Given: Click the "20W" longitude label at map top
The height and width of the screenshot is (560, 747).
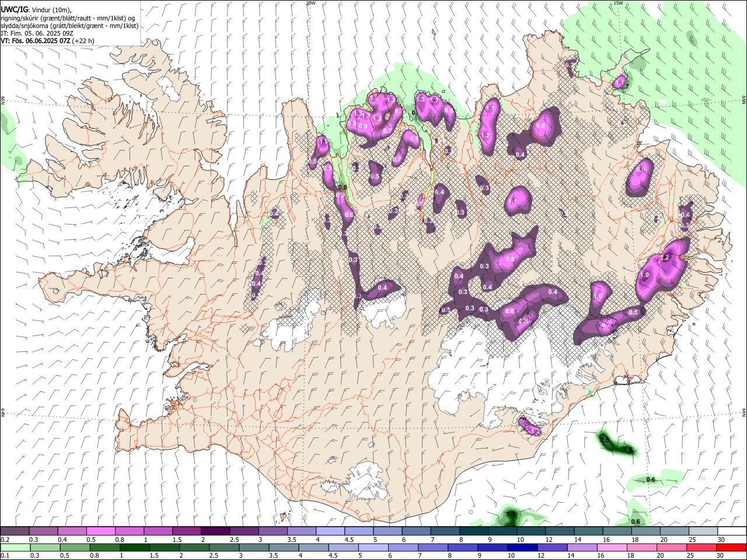Looking at the screenshot, I should click(x=310, y=3).
